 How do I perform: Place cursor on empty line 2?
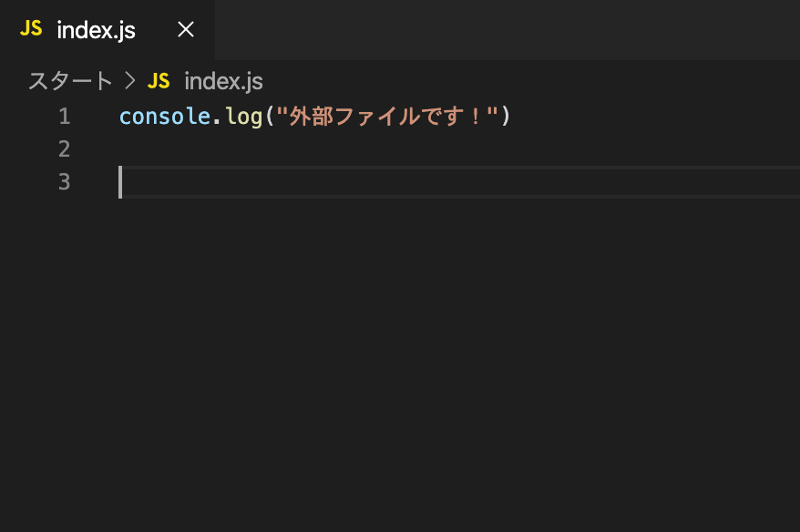(x=459, y=149)
